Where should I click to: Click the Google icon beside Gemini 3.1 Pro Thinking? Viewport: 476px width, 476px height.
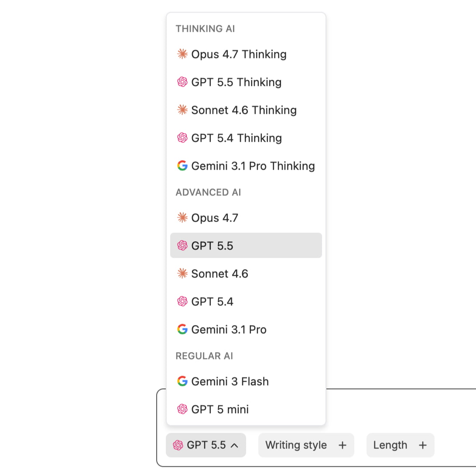coord(182,166)
